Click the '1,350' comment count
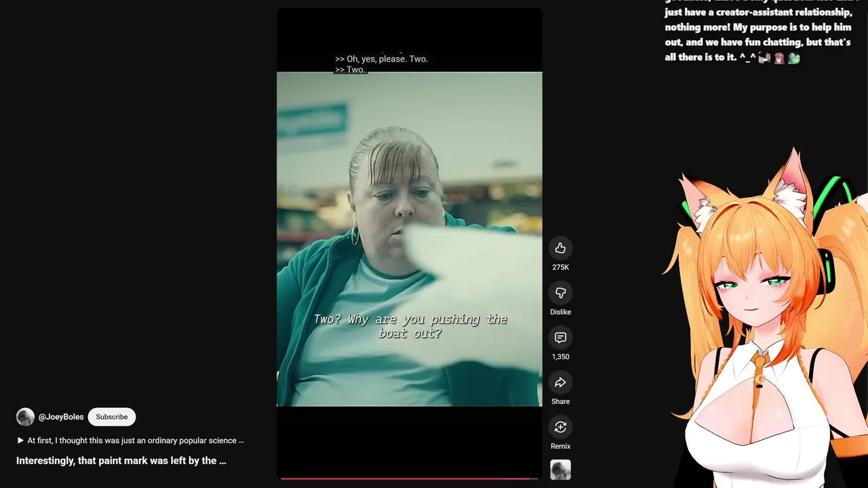868x488 pixels. click(x=560, y=357)
